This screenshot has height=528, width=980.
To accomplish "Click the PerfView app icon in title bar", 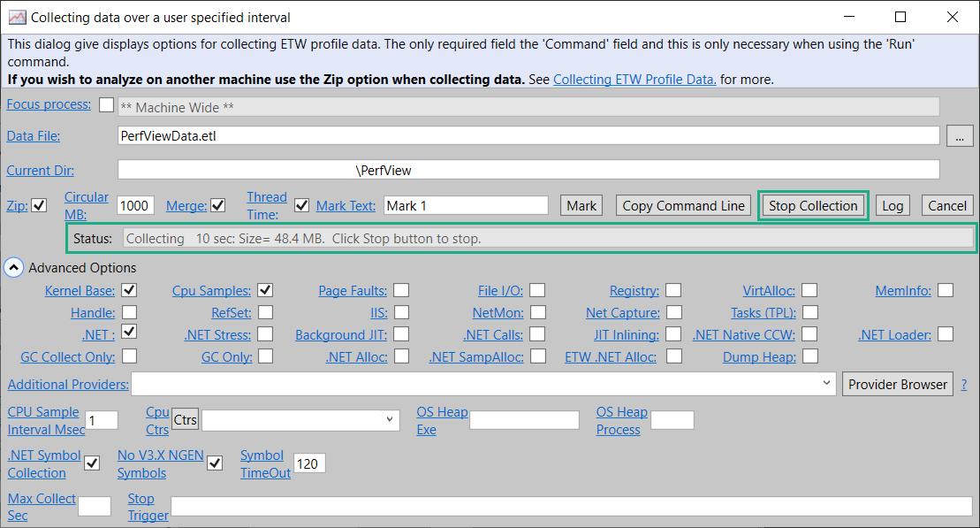I will [x=17, y=17].
